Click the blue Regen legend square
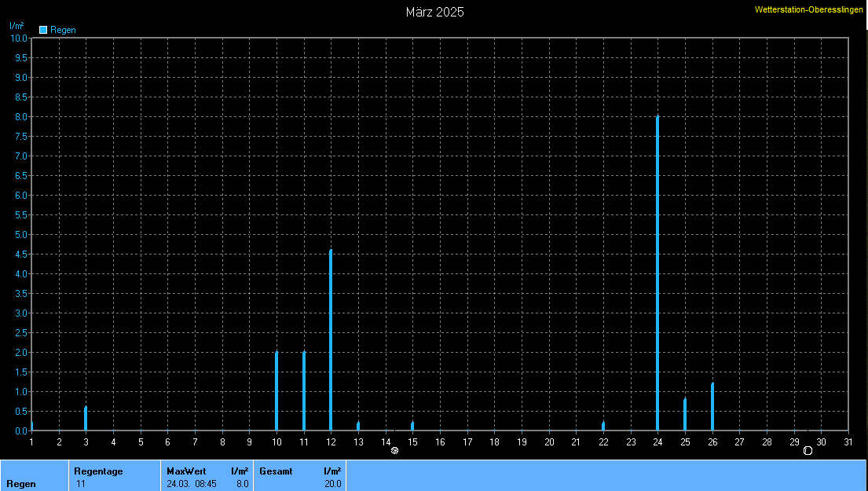This screenshot has width=868, height=491. 43,30
